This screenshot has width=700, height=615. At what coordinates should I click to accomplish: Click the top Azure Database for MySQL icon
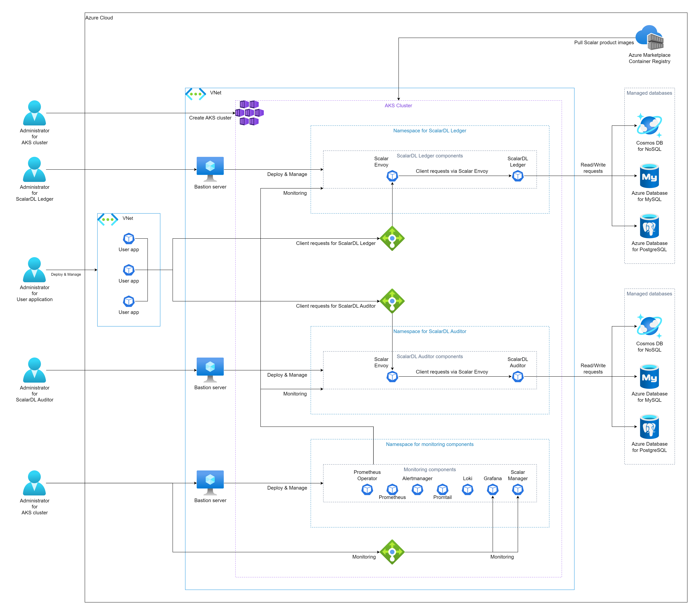coord(649,176)
